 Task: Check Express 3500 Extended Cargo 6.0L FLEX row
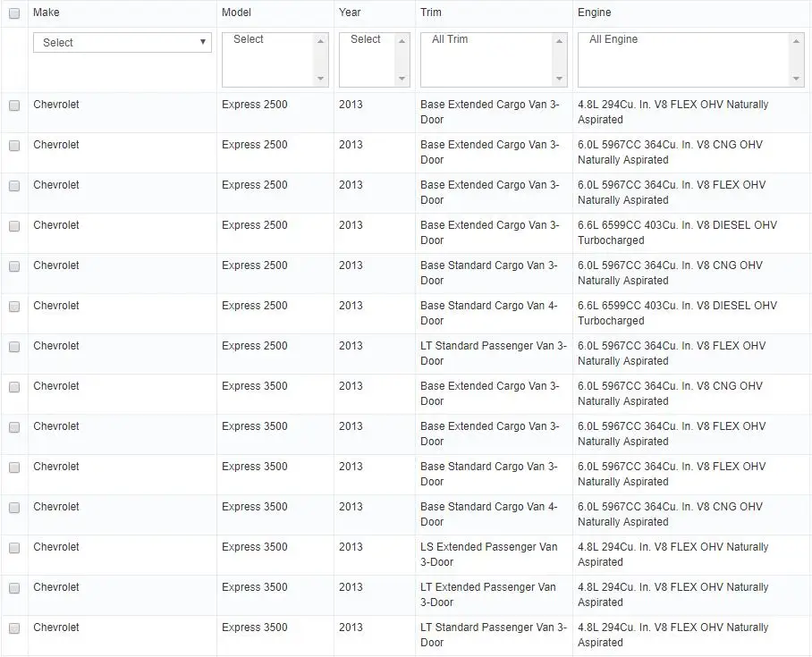(x=14, y=427)
